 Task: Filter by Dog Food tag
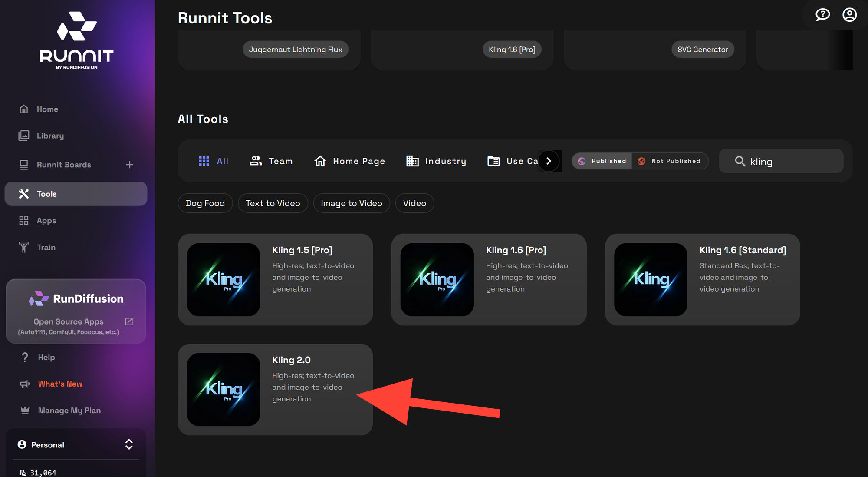[205, 203]
